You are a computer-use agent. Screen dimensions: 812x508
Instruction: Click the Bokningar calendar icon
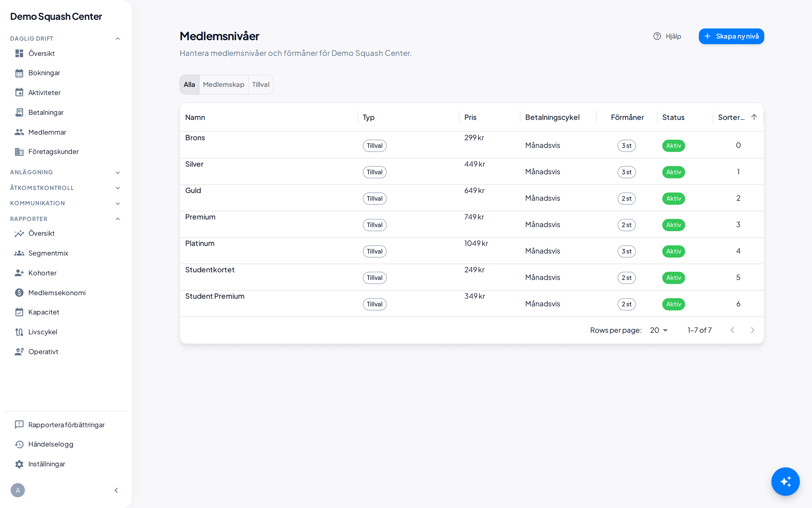19,73
